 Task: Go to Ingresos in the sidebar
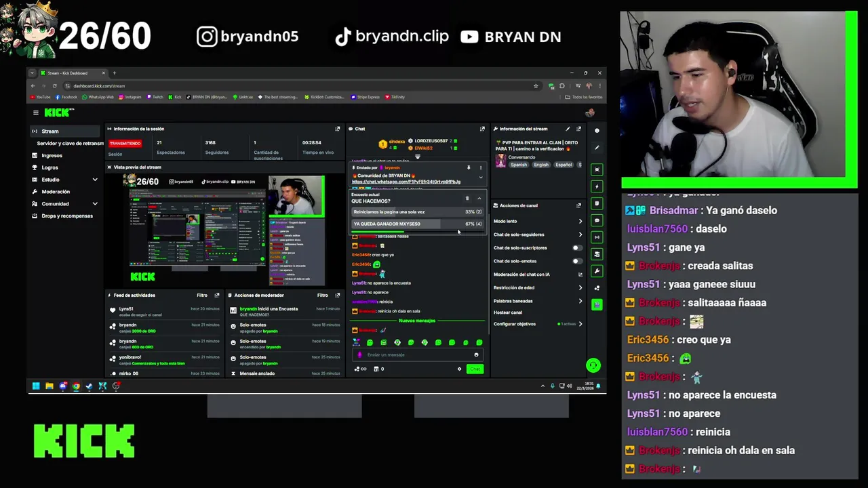coord(52,156)
